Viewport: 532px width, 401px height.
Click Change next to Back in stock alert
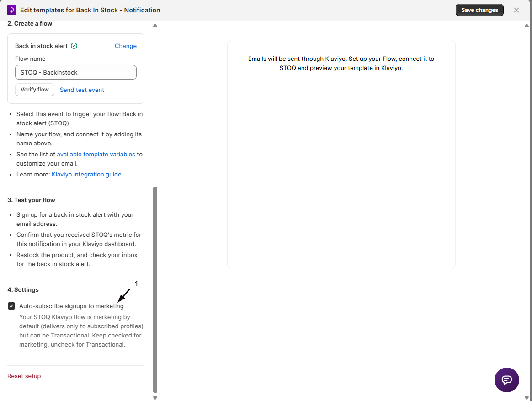126,46
